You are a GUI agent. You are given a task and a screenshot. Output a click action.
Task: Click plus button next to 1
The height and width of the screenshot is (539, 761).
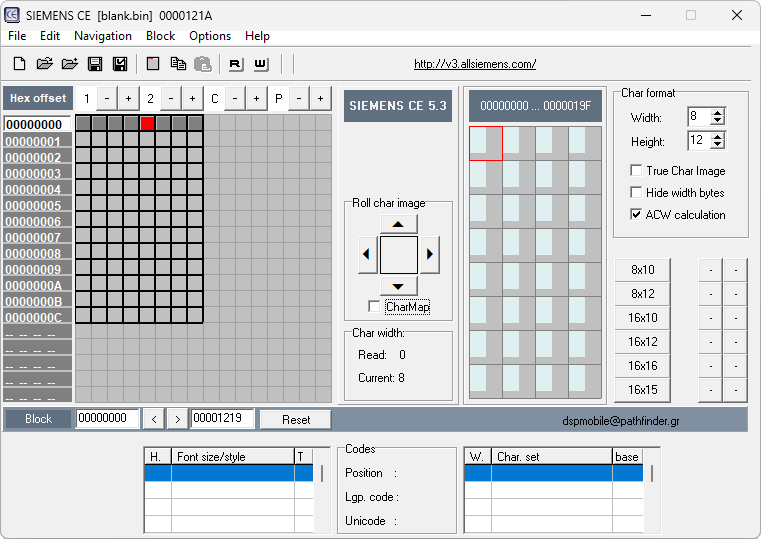click(129, 98)
